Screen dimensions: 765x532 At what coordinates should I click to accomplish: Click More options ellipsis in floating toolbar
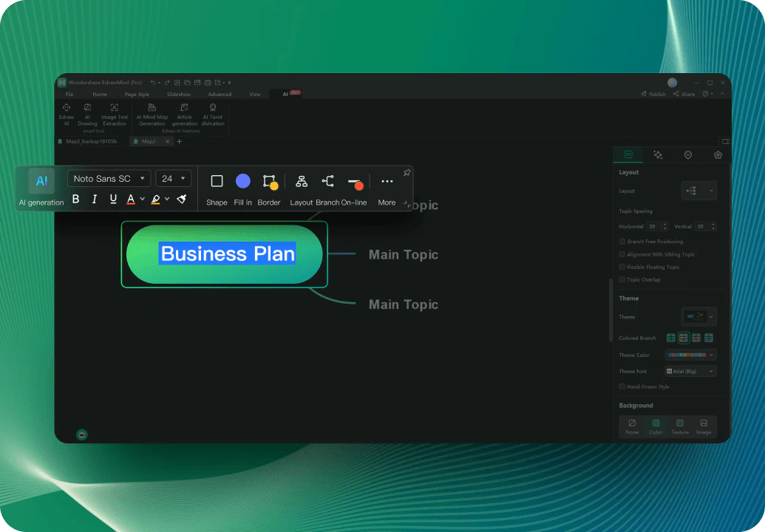pyautogui.click(x=387, y=190)
